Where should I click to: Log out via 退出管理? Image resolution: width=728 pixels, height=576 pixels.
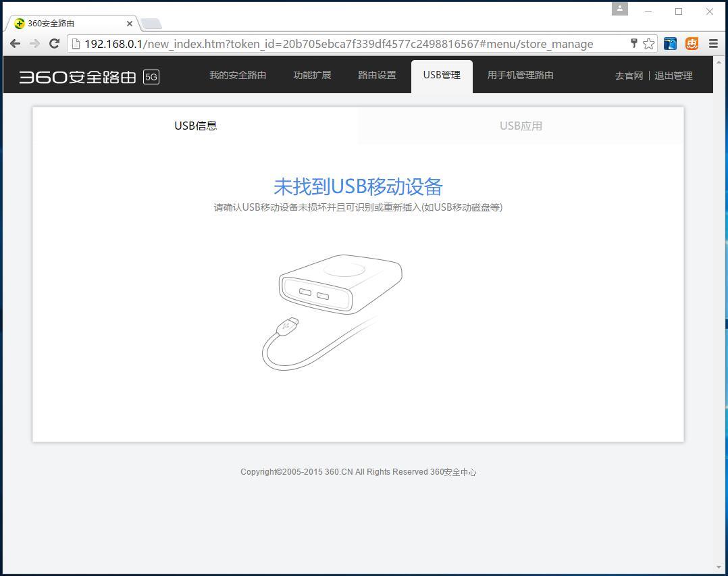click(673, 76)
